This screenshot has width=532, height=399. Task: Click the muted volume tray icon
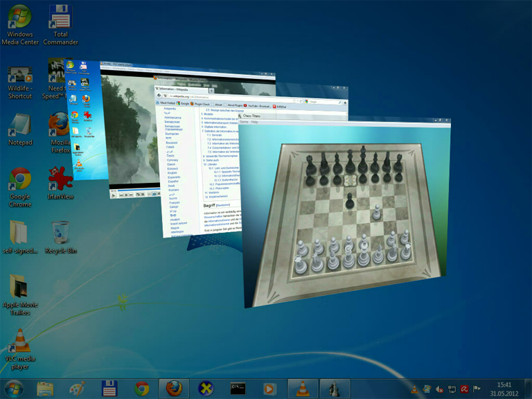(440, 389)
